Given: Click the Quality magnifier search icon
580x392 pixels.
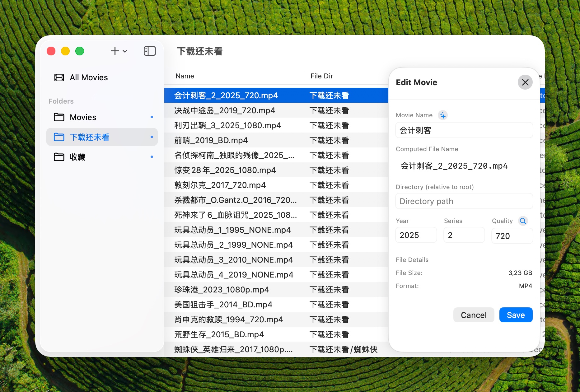Looking at the screenshot, I should pos(523,221).
